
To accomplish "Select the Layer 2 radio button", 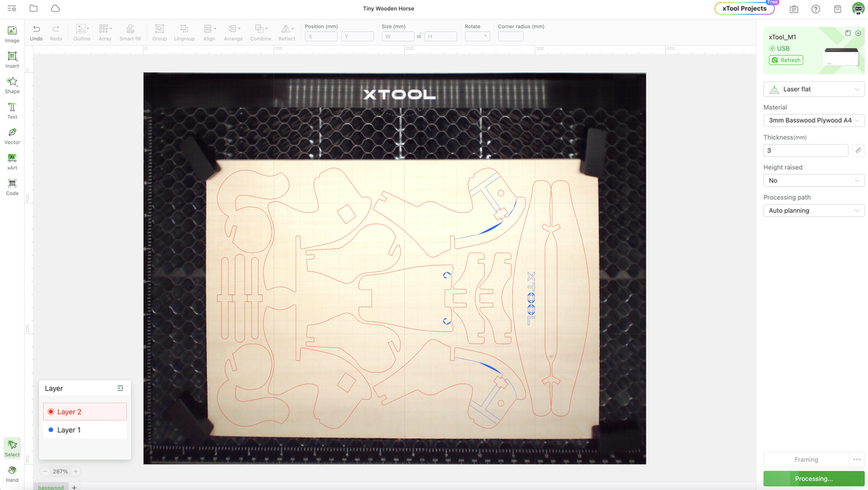I will tap(51, 411).
